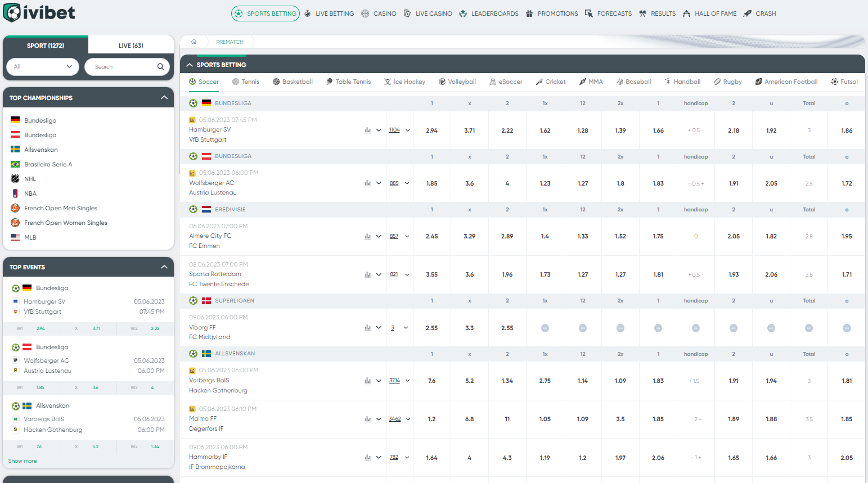Click the Crash rocket icon
868x483 pixels.
(x=747, y=13)
